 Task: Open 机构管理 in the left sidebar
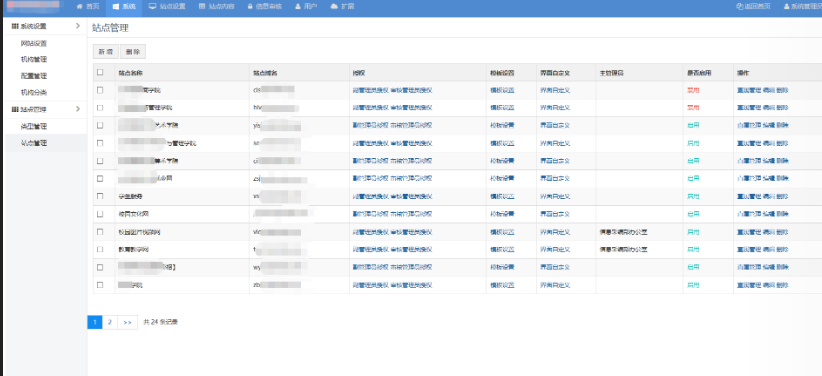[34, 59]
